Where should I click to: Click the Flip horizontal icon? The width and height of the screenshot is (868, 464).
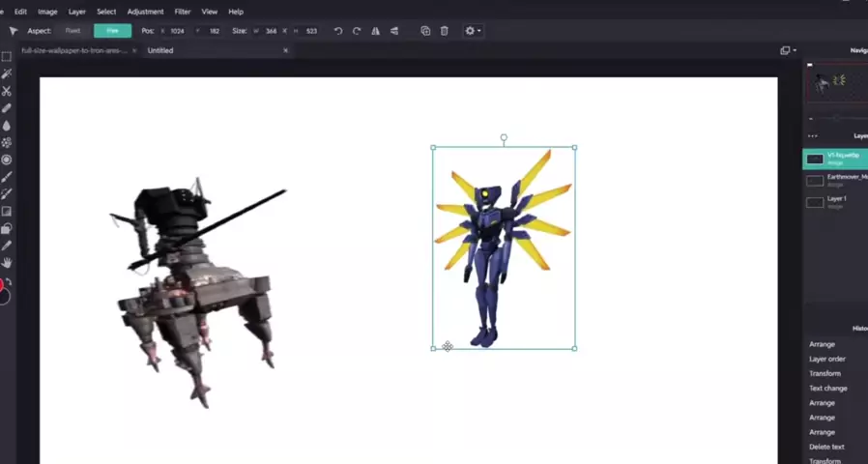coord(376,31)
